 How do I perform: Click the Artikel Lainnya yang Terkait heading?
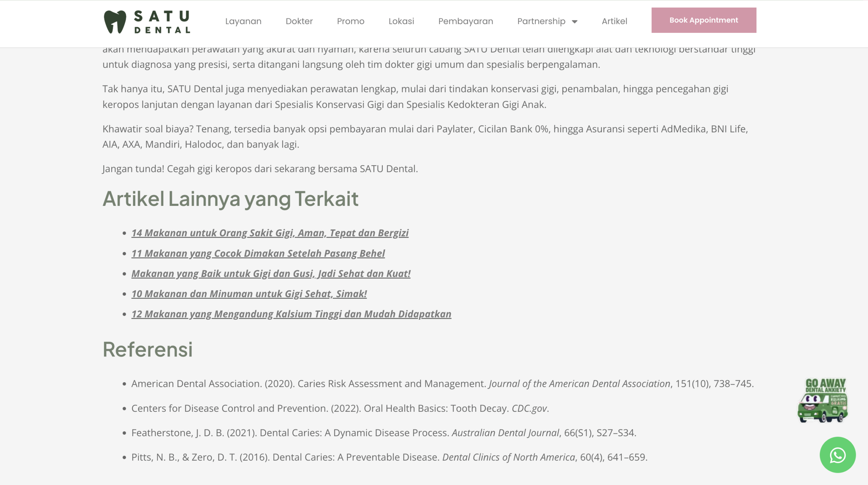231,199
